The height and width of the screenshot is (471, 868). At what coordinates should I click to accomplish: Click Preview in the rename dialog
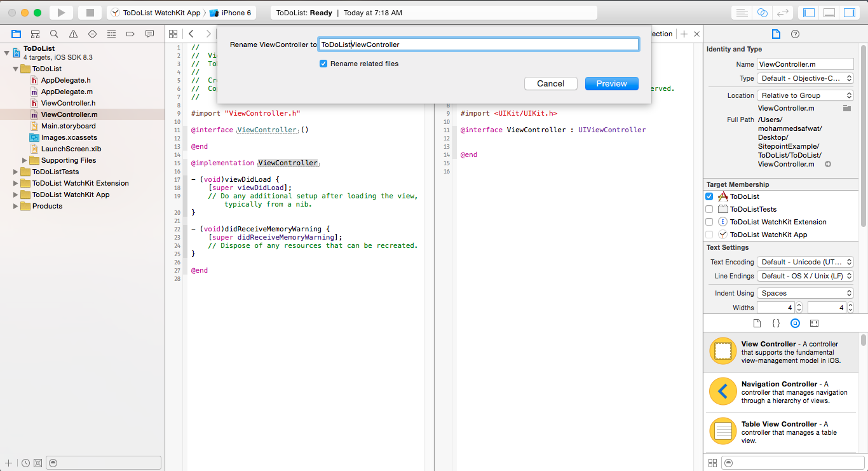[612, 83]
